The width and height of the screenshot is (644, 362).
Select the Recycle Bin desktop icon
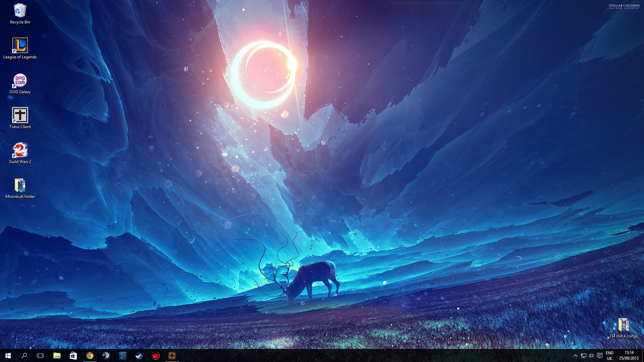pos(20,14)
